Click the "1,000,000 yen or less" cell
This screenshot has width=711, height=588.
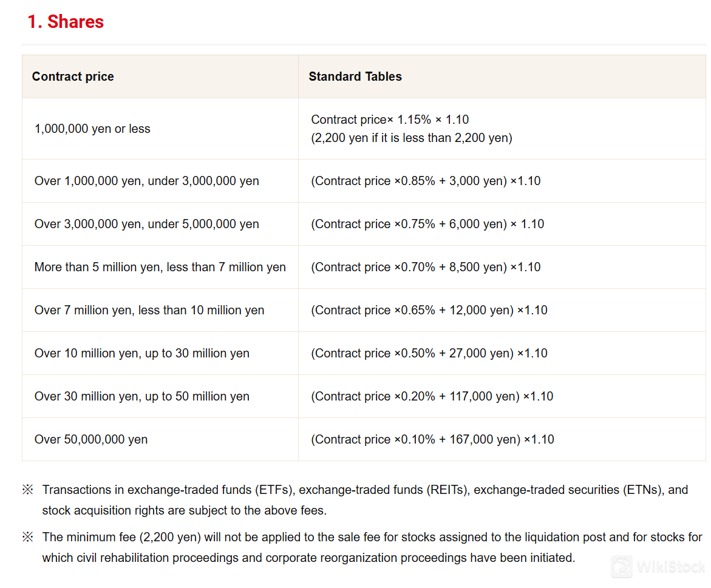click(92, 129)
